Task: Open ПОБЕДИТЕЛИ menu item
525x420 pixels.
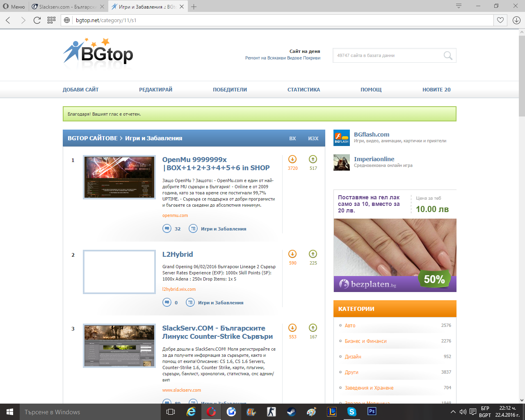Action: pyautogui.click(x=230, y=89)
